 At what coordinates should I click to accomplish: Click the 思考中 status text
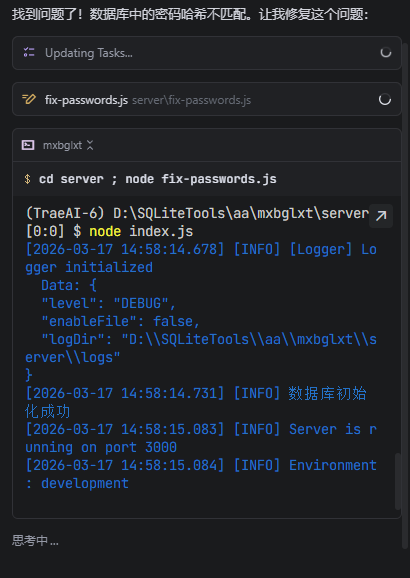(35, 541)
